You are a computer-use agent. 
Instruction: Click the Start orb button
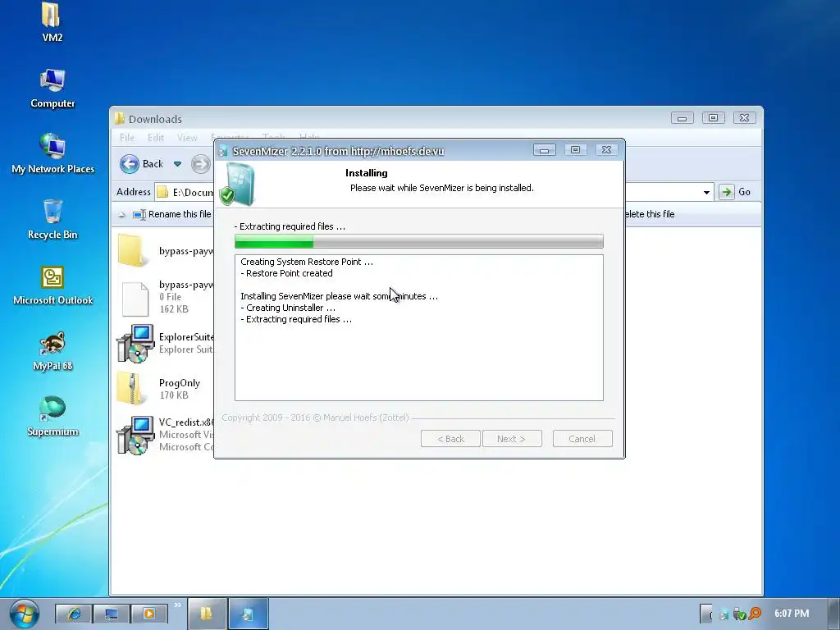point(24,614)
